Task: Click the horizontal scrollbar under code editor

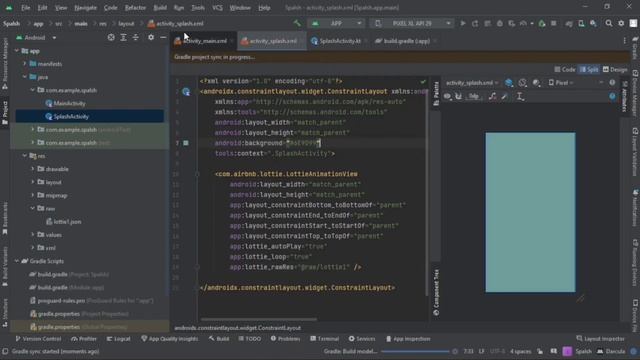Action: pos(259,319)
